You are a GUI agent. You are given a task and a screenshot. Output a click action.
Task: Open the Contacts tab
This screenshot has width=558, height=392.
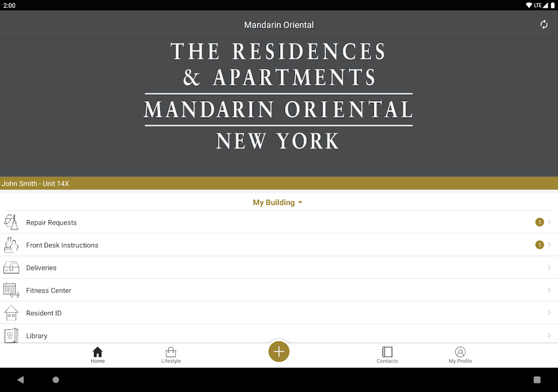pyautogui.click(x=387, y=355)
